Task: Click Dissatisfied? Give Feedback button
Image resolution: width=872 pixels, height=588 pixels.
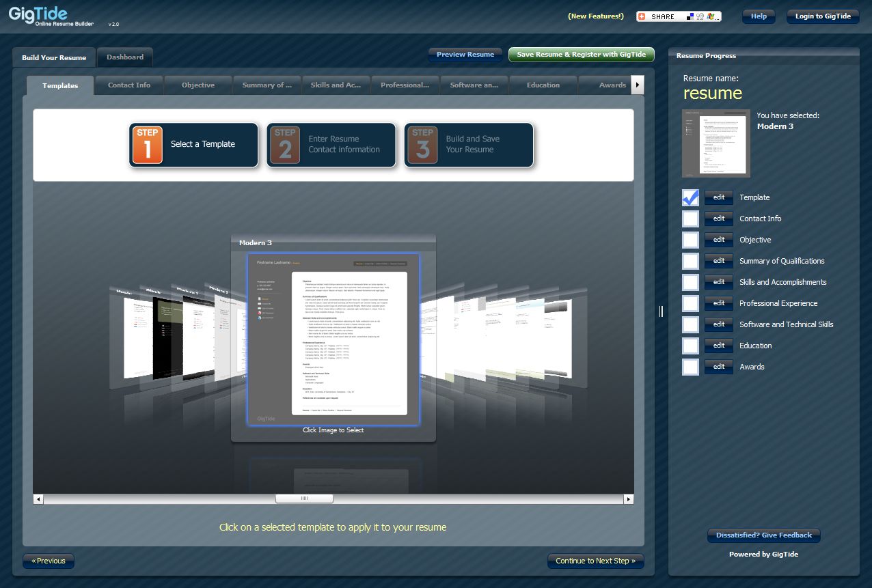Action: pyautogui.click(x=764, y=535)
